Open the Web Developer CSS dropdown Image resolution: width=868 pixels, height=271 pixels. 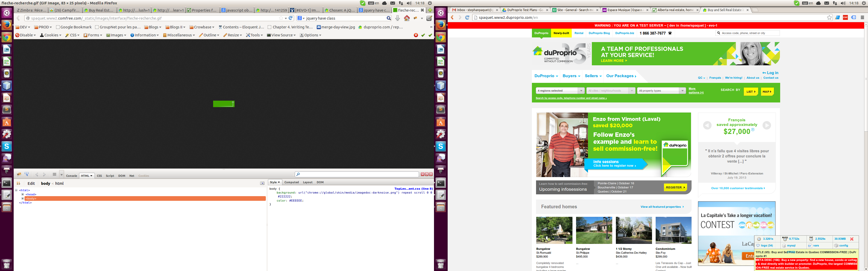tap(72, 35)
